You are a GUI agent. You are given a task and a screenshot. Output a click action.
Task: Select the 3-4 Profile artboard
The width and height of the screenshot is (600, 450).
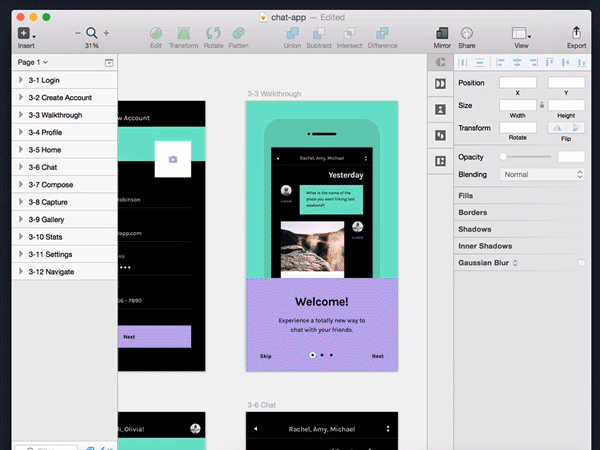click(x=45, y=132)
